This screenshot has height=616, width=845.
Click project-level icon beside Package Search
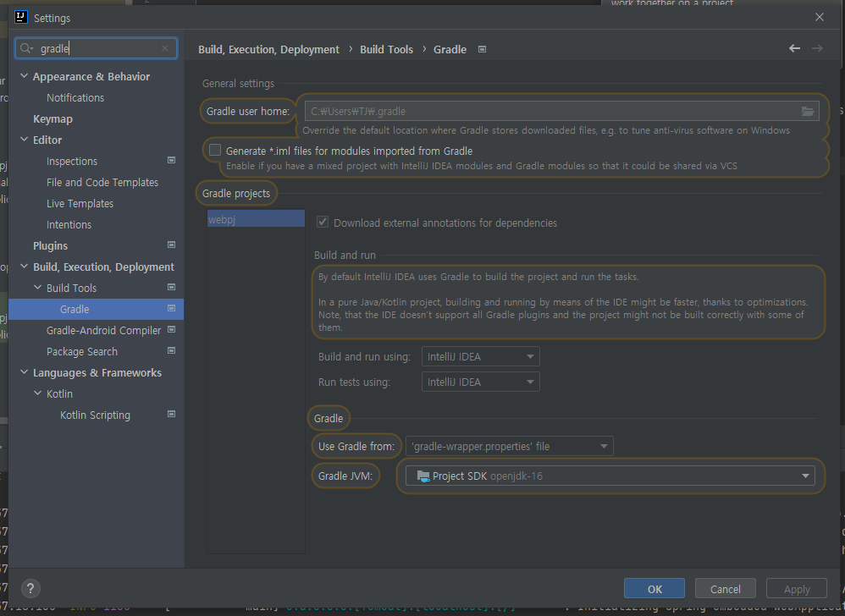pos(171,350)
